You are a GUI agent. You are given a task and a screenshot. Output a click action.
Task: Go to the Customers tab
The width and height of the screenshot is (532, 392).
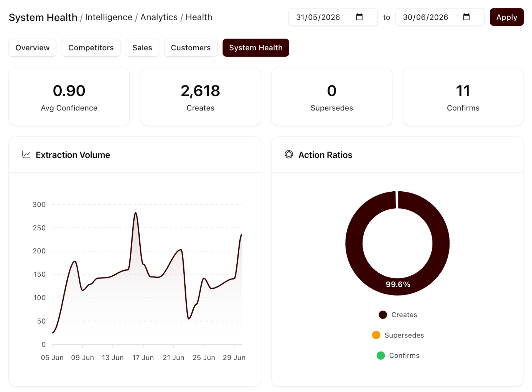click(191, 48)
